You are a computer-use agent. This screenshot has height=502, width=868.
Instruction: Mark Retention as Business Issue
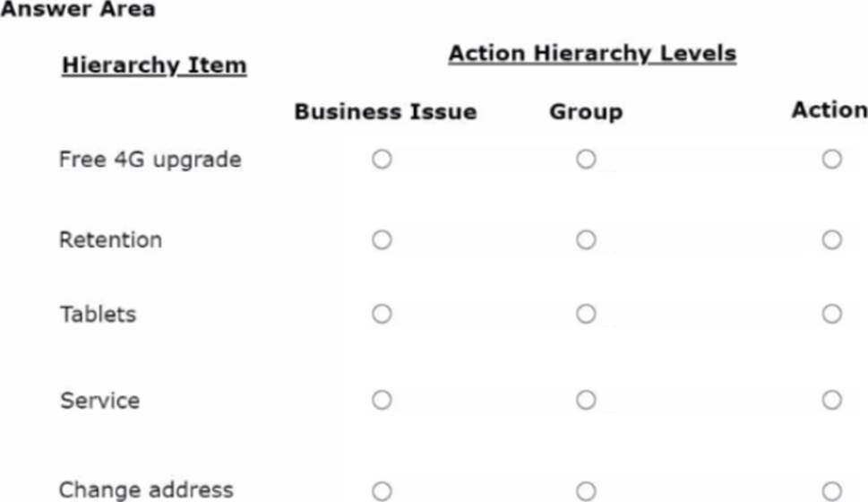point(382,240)
